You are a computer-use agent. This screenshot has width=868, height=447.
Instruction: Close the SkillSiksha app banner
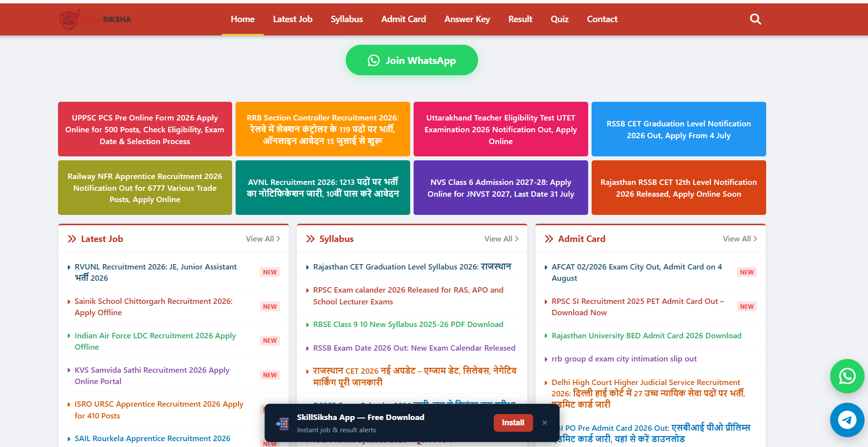544,422
